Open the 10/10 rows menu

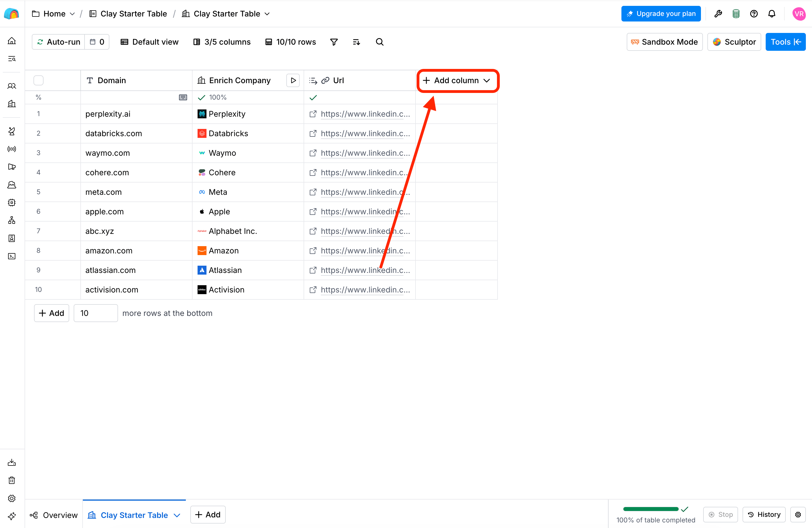pyautogui.click(x=291, y=42)
